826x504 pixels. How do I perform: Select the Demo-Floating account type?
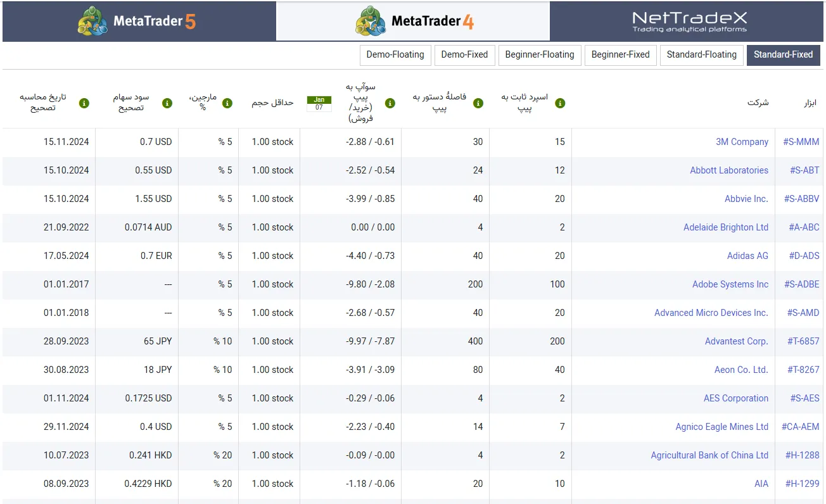[395, 55]
